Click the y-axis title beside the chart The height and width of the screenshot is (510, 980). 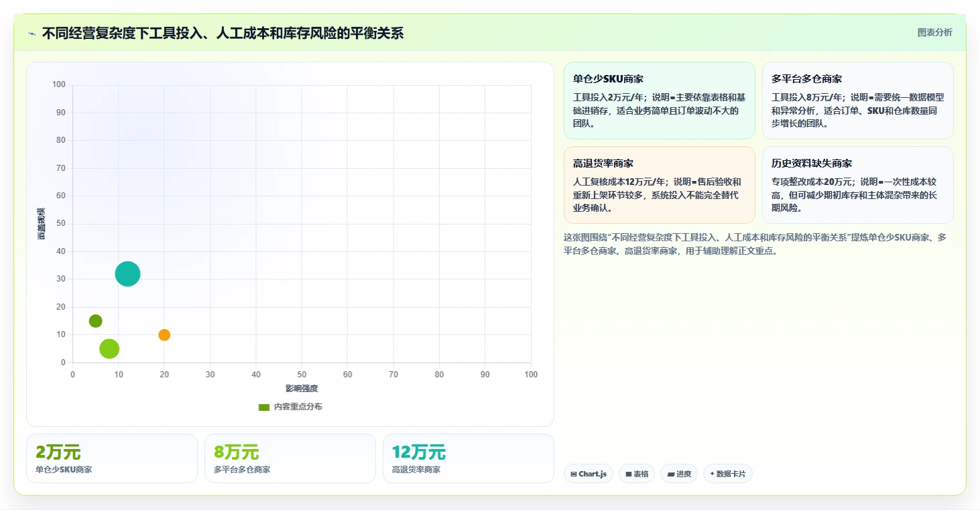tap(42, 224)
